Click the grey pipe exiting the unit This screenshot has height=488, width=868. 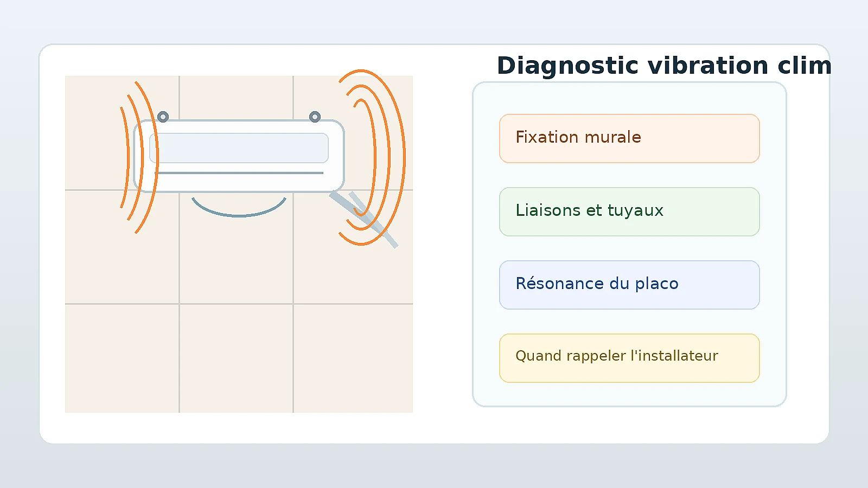pyautogui.click(x=365, y=218)
